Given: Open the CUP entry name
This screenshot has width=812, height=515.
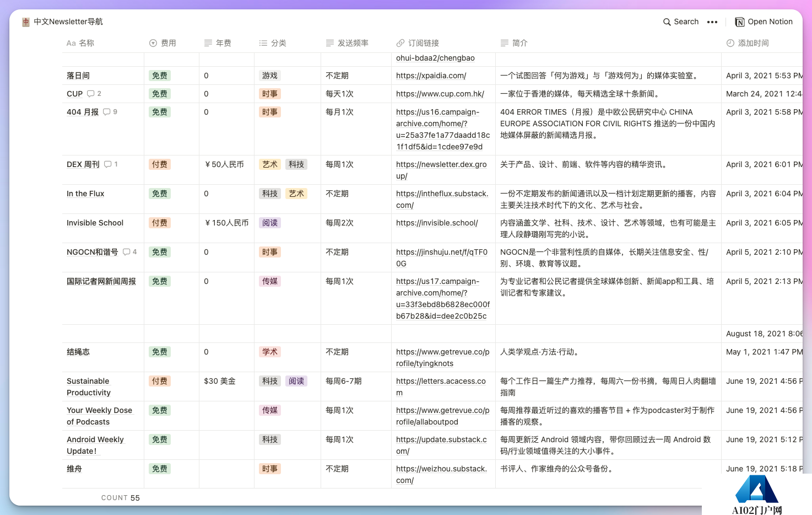Looking at the screenshot, I should 74,94.
